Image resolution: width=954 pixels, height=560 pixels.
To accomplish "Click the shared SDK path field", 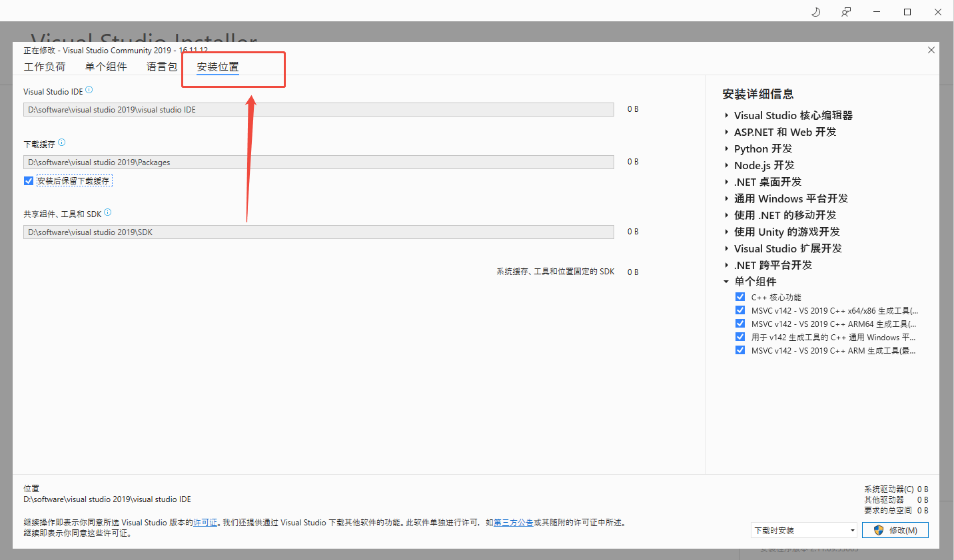I will [x=318, y=232].
